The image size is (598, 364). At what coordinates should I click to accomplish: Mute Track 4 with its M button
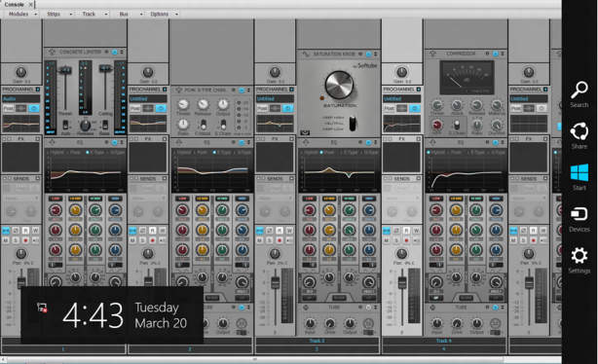click(x=387, y=240)
